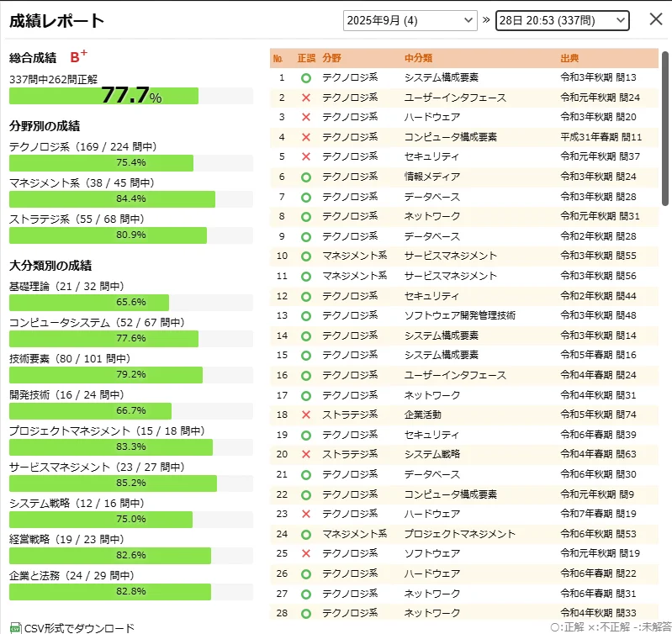Click the green circle in row 15
The height and width of the screenshot is (634, 672).
(306, 356)
